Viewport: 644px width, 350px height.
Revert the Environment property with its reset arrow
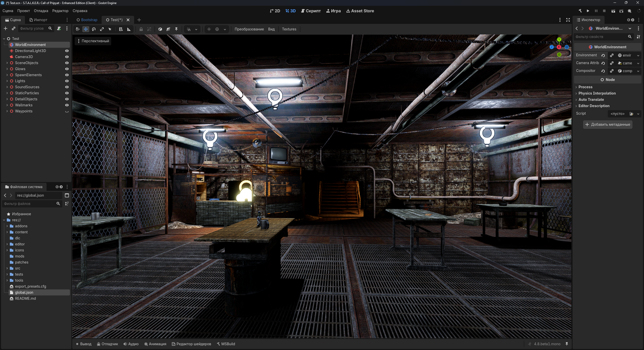pyautogui.click(x=603, y=55)
